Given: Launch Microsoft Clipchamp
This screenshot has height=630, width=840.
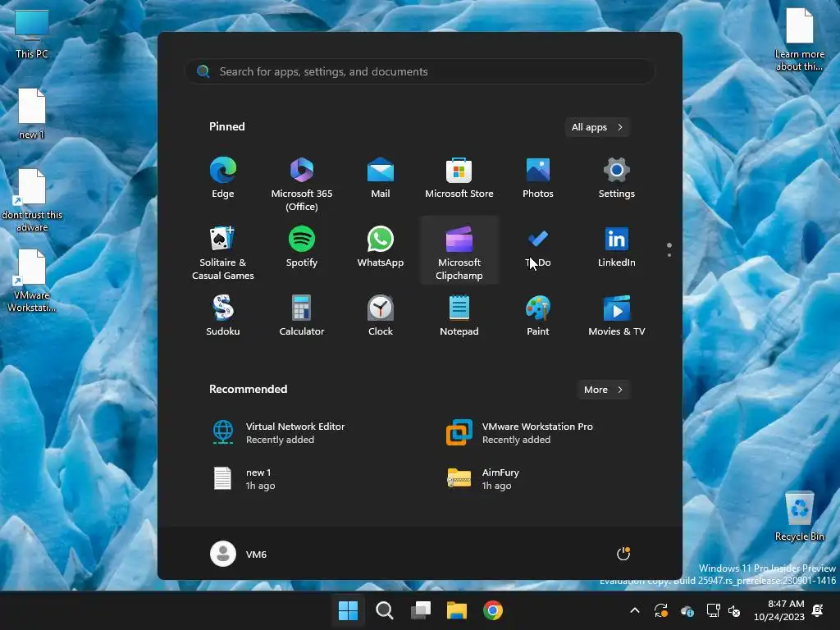Looking at the screenshot, I should pos(459,251).
